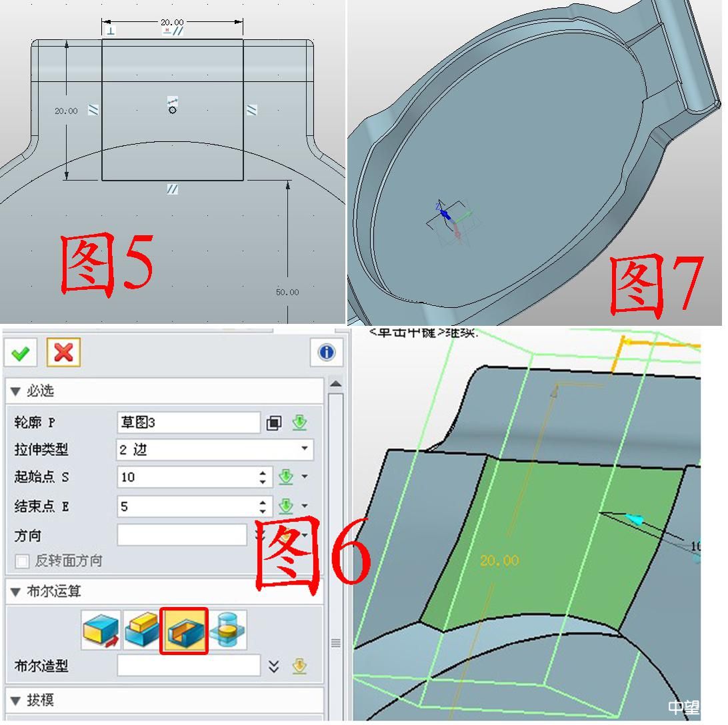728x725 pixels.
Task: Choose the Intersect boolean icon
Action: pos(227,630)
